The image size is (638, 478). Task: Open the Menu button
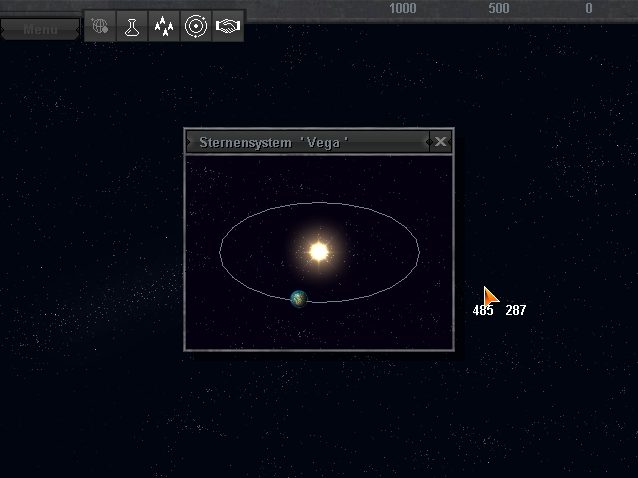pyautogui.click(x=40, y=29)
